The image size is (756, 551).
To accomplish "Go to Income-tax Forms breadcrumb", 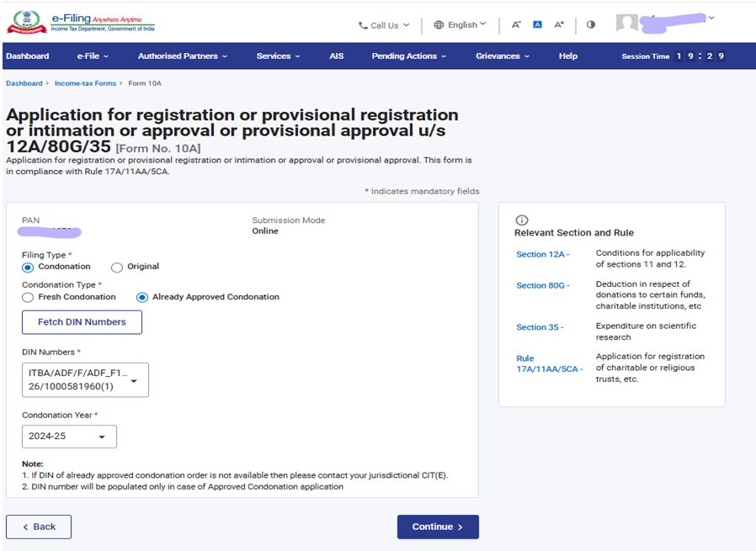I will point(85,83).
